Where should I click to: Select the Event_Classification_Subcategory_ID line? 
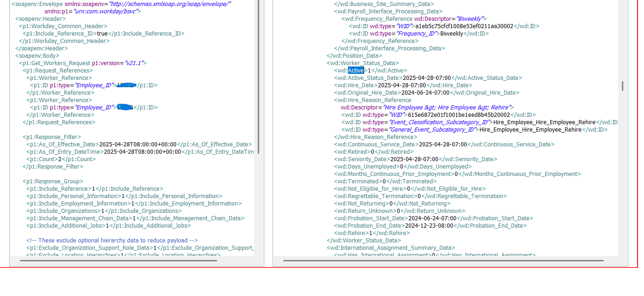[480, 122]
